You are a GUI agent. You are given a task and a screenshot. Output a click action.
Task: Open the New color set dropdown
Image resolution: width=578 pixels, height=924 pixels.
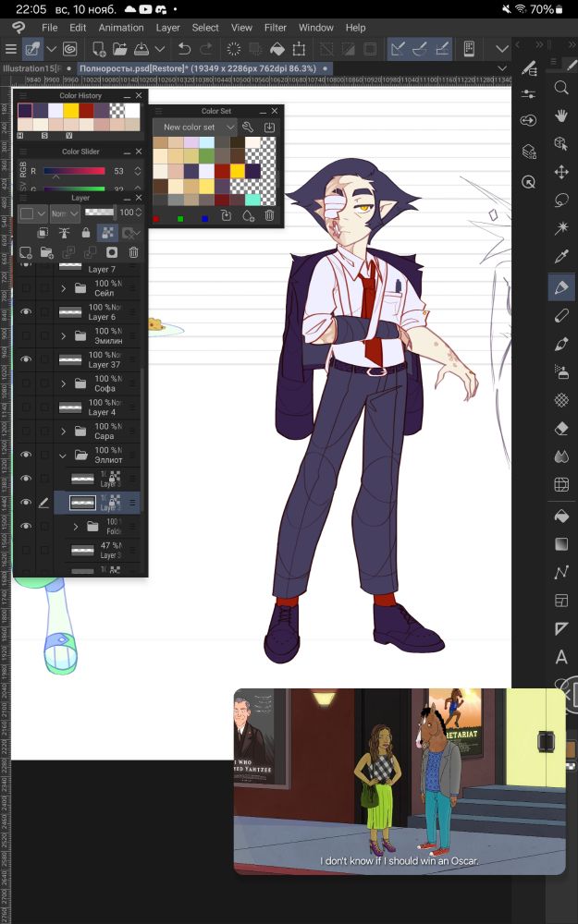click(x=194, y=127)
